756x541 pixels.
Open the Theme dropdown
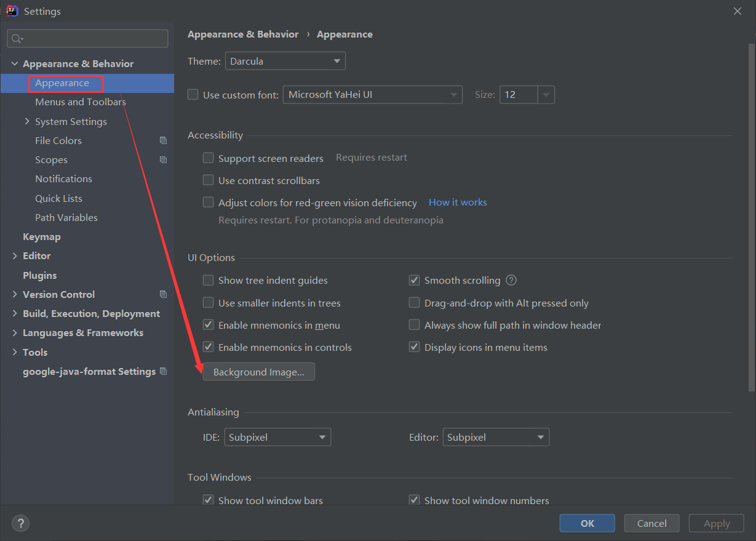click(285, 60)
